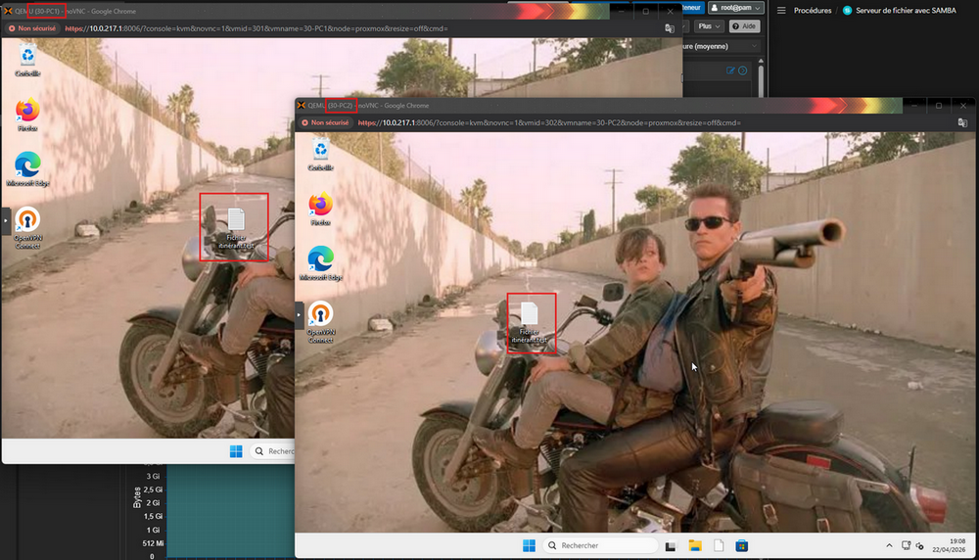Expand the noVNC side panel in 30-PC1
979x560 pixels.
[6, 220]
